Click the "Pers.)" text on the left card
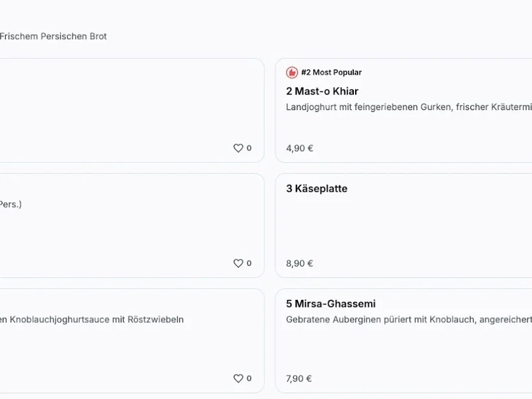This screenshot has width=532, height=399. tap(11, 205)
